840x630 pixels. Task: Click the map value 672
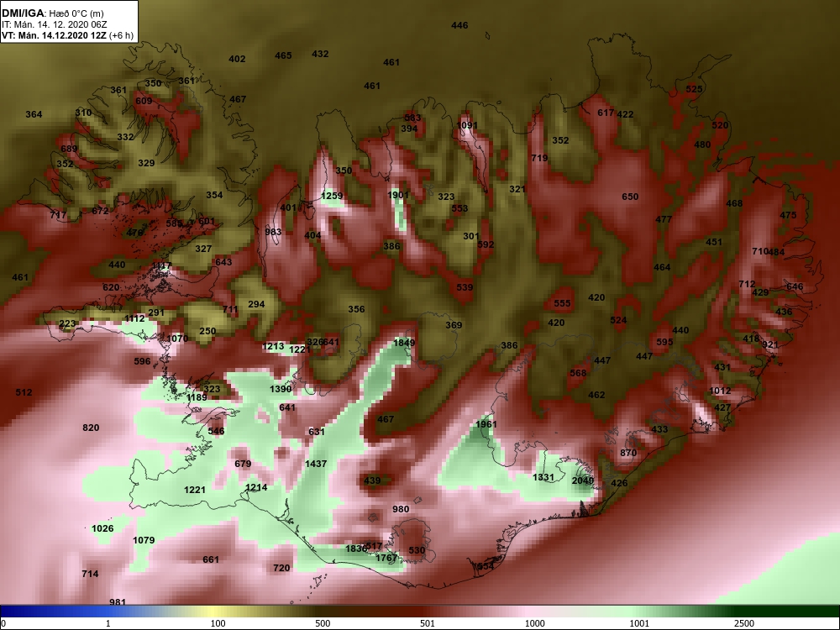[100, 211]
